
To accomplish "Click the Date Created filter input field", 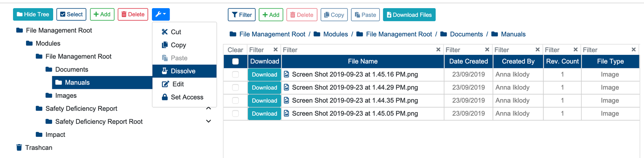I will click(x=465, y=50).
